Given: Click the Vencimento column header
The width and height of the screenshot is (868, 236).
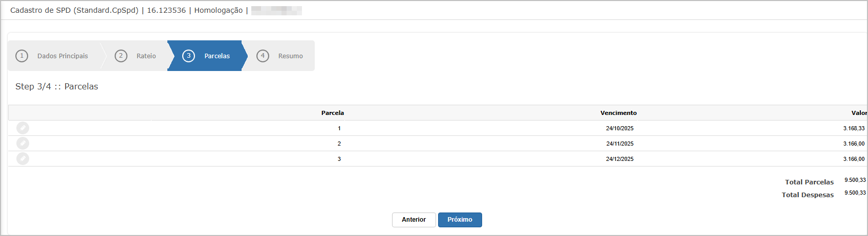Looking at the screenshot, I should tap(618, 113).
